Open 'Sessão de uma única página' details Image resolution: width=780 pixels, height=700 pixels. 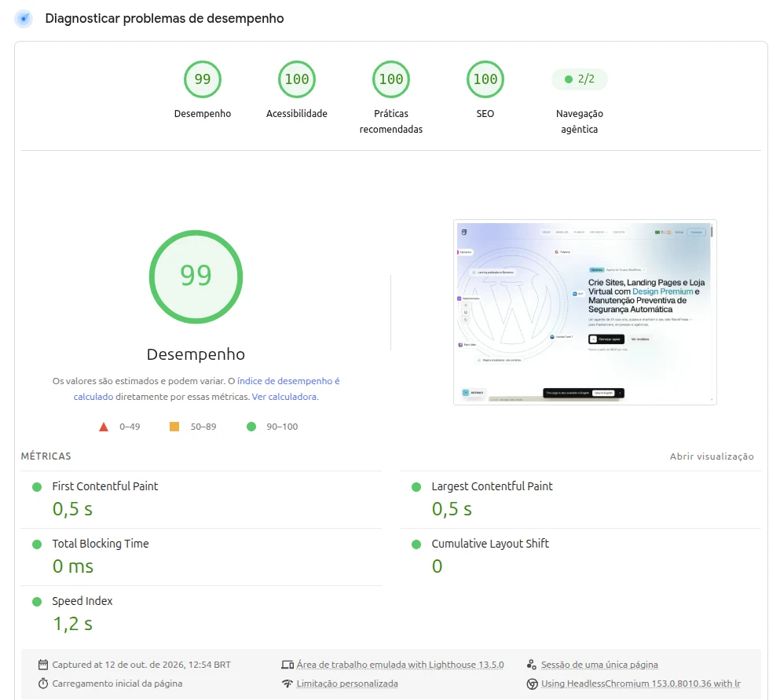[599, 665]
